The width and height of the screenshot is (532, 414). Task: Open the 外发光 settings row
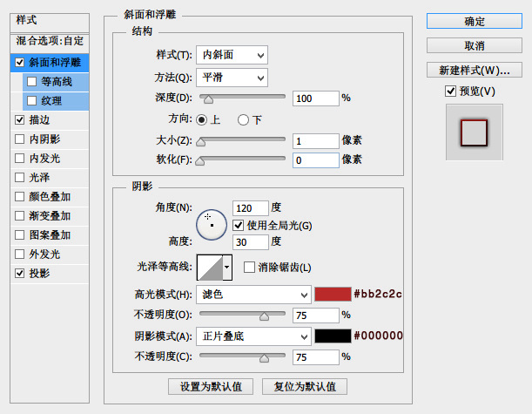[x=50, y=254]
